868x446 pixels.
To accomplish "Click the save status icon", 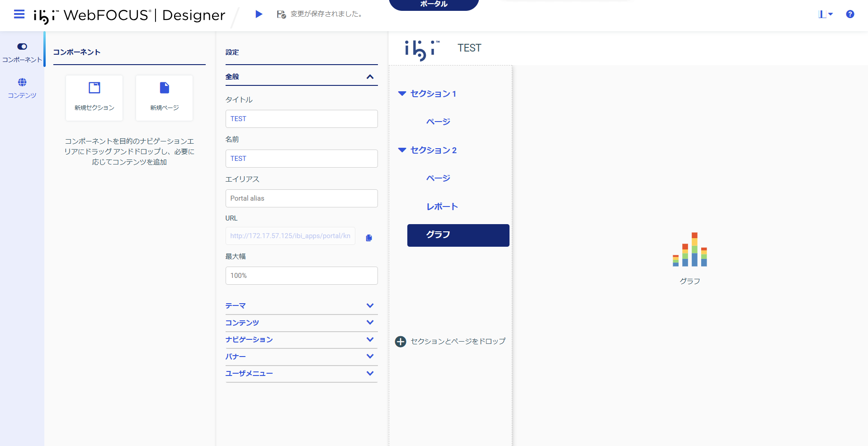I will tap(280, 14).
